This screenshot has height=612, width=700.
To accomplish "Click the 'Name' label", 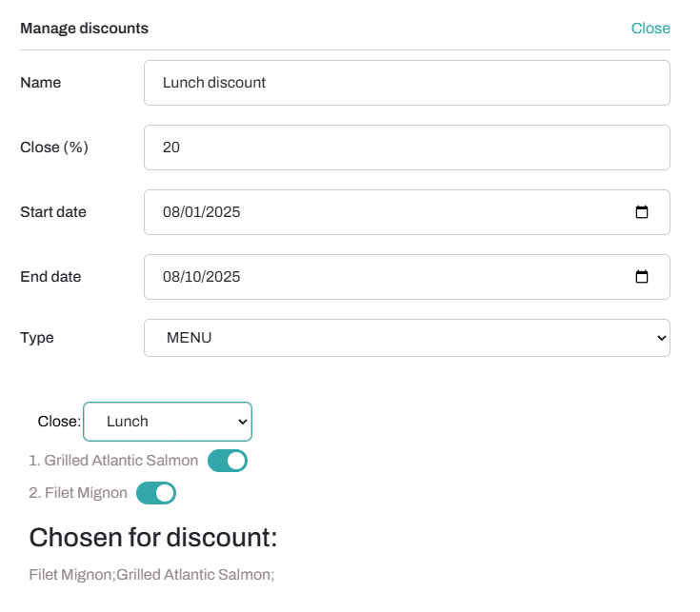I will tap(41, 83).
